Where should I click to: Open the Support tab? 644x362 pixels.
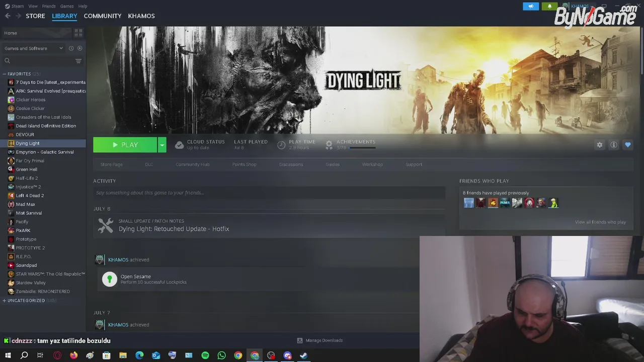tap(414, 164)
